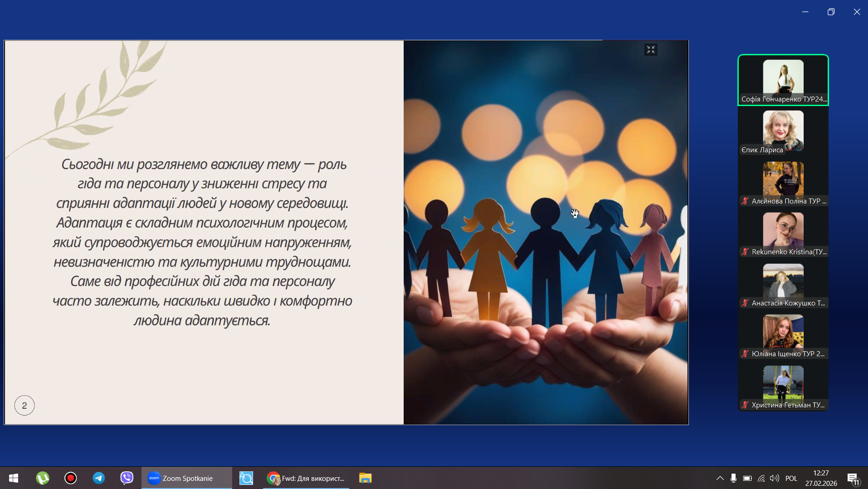Image resolution: width=868 pixels, height=489 pixels.
Task: Switch to Chrome Fwd tab on taskbar
Action: [306, 478]
